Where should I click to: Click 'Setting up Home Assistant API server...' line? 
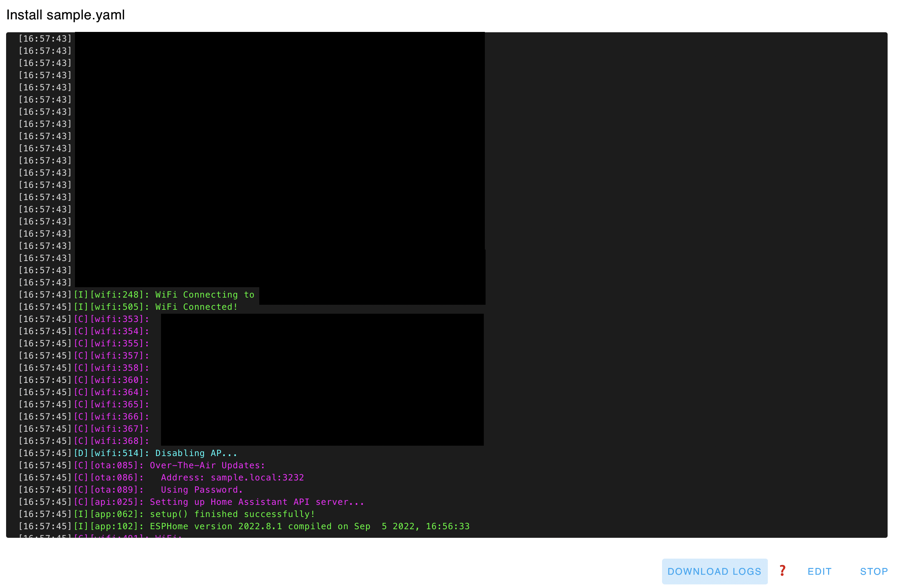point(257,502)
